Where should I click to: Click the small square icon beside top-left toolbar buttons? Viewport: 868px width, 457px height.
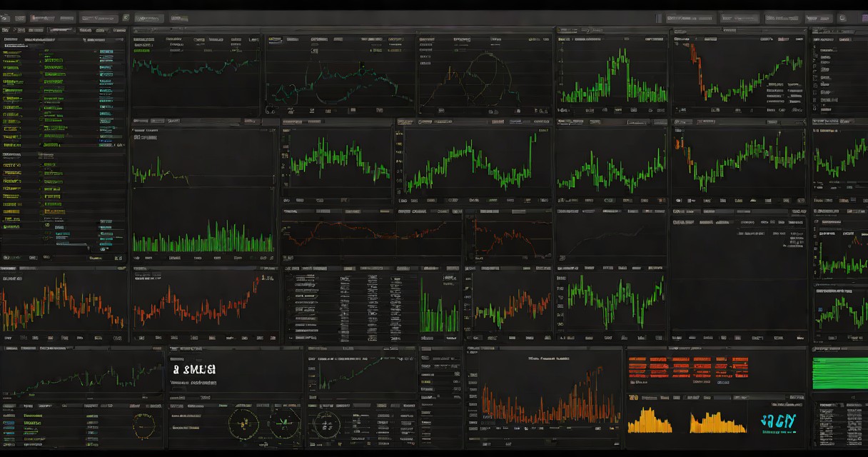tap(126, 18)
